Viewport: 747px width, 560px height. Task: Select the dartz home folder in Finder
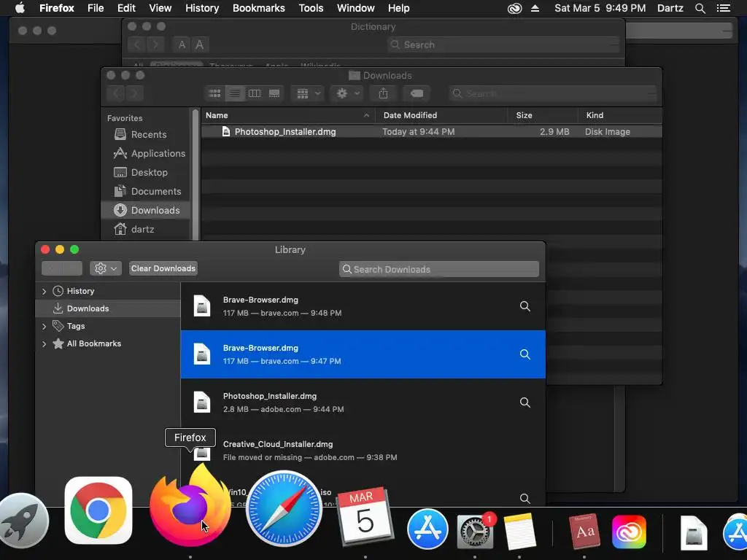(145, 229)
